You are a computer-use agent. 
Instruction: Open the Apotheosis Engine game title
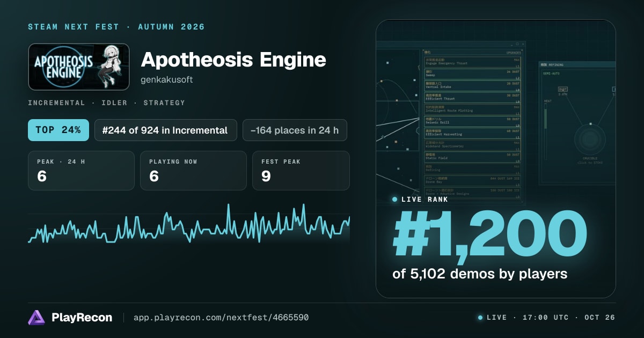(x=233, y=60)
